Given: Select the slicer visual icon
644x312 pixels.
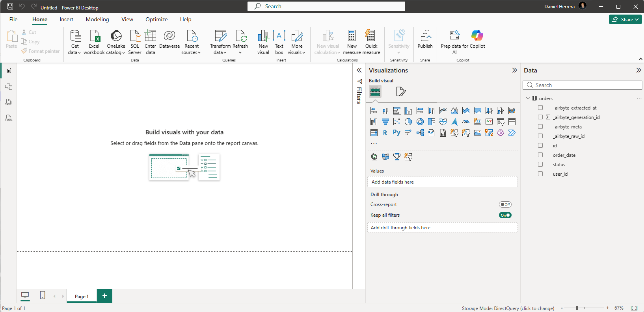Looking at the screenshot, I should [x=501, y=122].
